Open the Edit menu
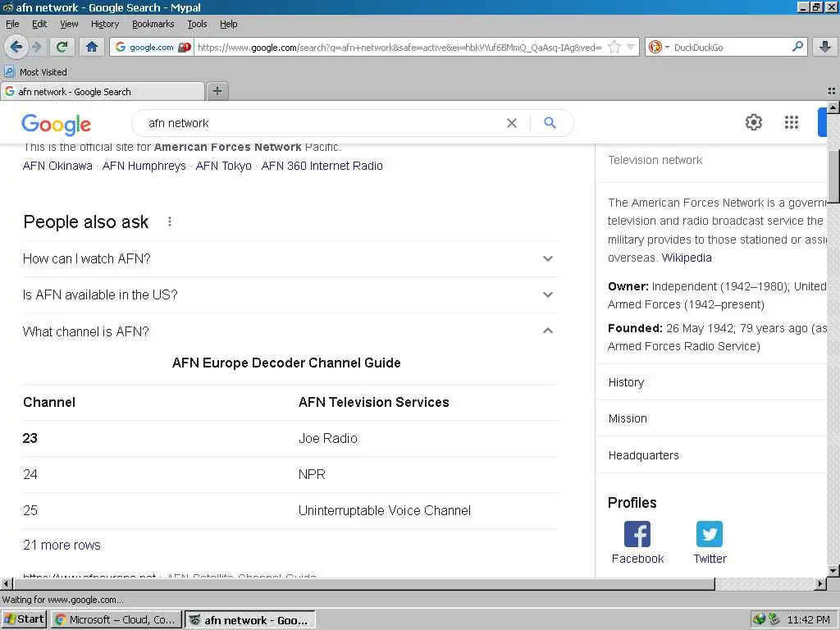The width and height of the screenshot is (840, 630). pos(39,24)
